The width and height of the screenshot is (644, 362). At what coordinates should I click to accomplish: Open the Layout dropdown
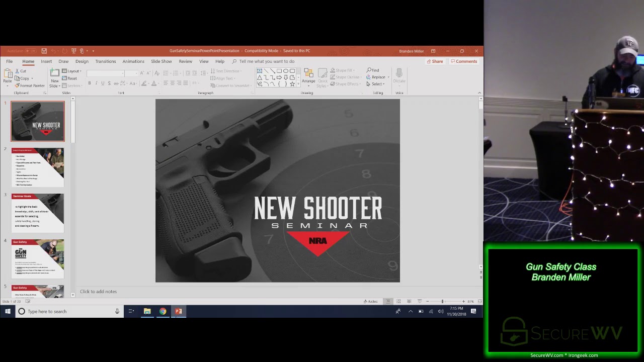click(71, 71)
